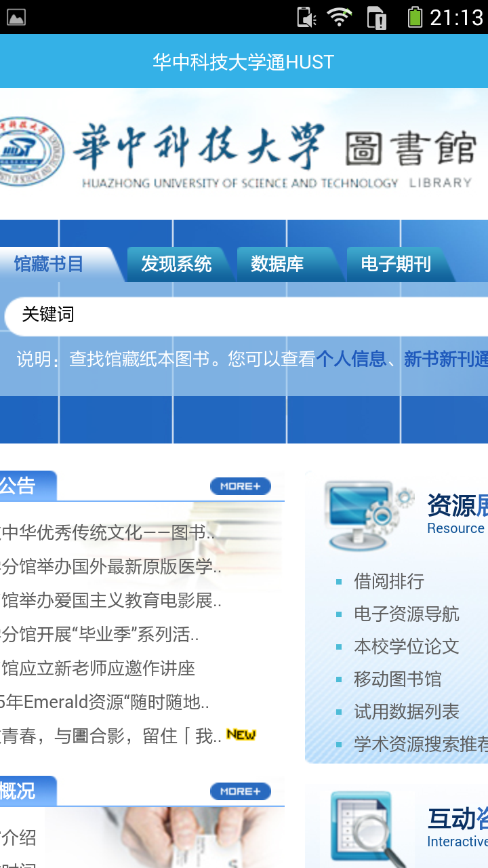This screenshot has width=488, height=868.
Task: Open the 介绍 item under 概况
Action: click(x=18, y=837)
